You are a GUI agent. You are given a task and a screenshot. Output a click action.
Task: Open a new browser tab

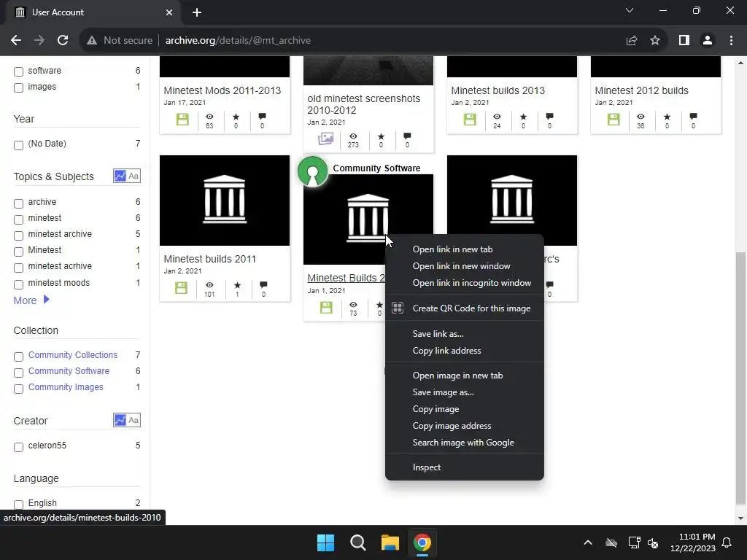197,12
